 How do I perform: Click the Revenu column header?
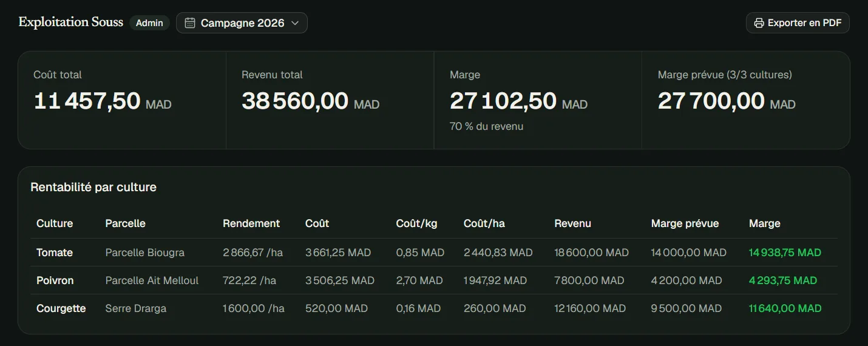572,223
